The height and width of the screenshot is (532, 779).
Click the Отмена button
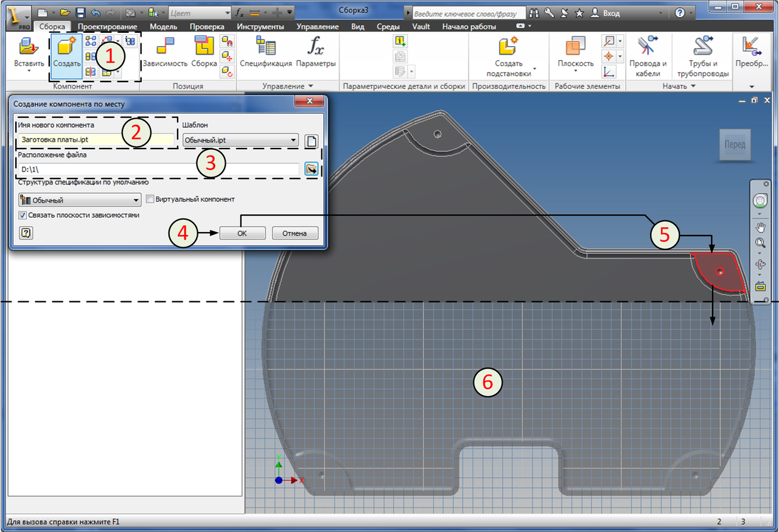pyautogui.click(x=295, y=233)
